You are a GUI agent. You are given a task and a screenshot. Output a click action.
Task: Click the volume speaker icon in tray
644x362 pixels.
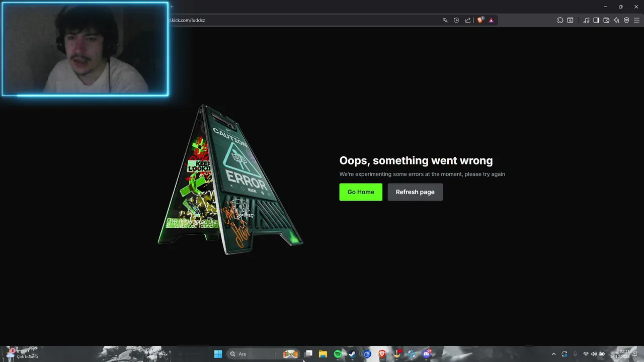594,354
